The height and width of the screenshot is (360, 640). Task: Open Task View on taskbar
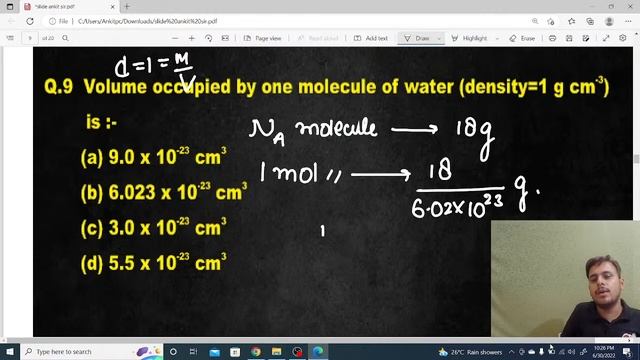tap(193, 351)
